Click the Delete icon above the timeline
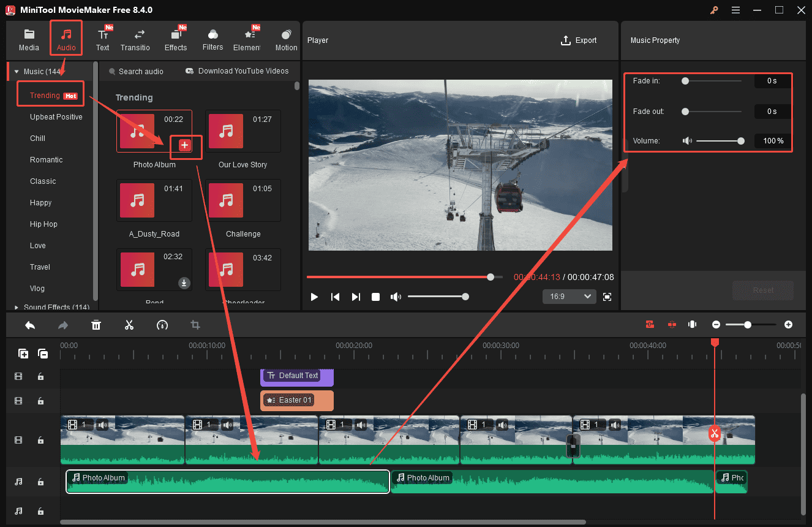Image resolution: width=812 pixels, height=527 pixels. point(96,325)
